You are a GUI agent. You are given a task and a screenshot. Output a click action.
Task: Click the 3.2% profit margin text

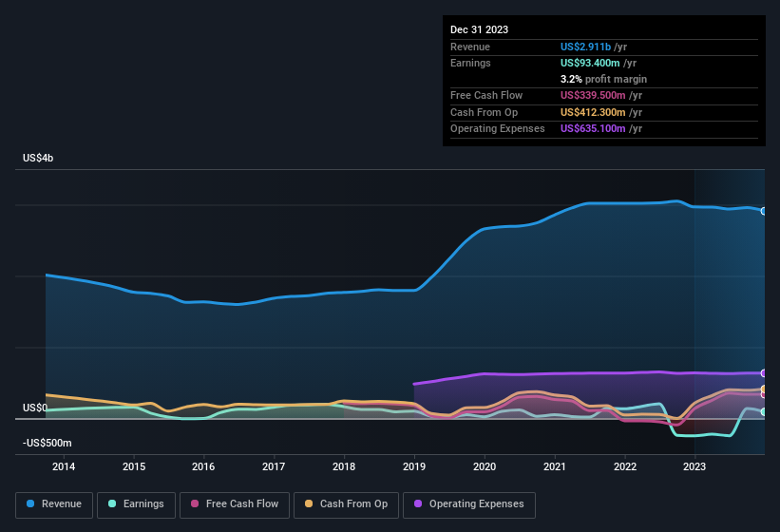pos(603,79)
